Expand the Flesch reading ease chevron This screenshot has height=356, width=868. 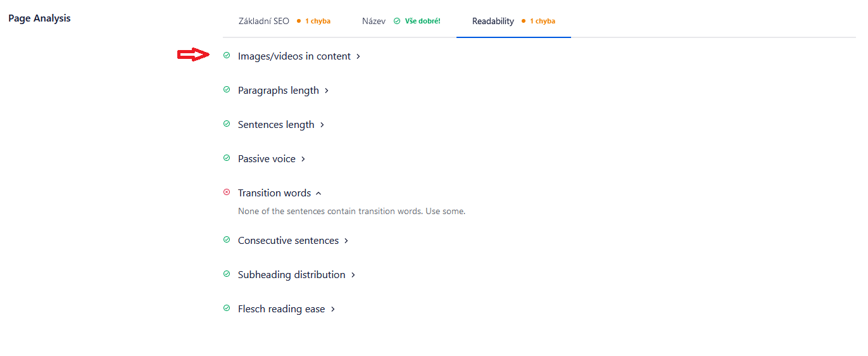(x=333, y=309)
